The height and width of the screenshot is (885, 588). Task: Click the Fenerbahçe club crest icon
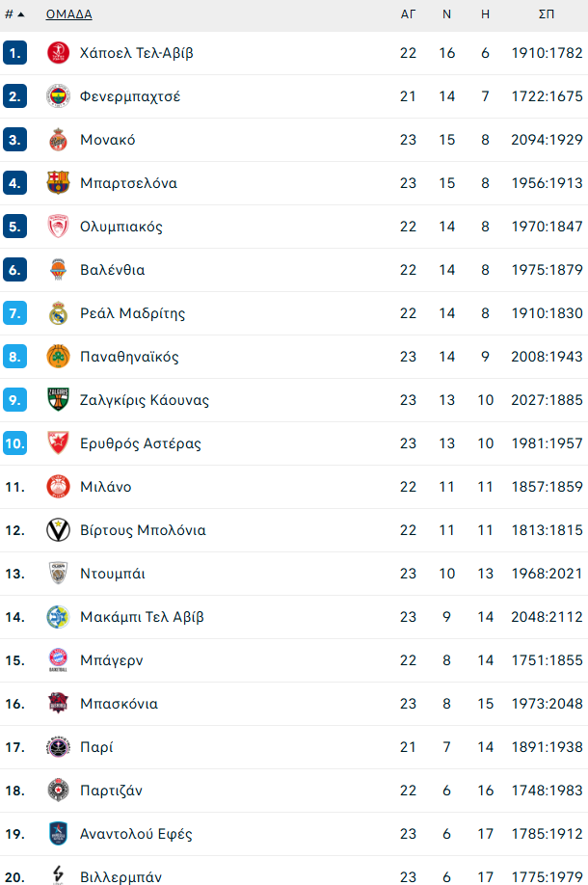tap(58, 96)
